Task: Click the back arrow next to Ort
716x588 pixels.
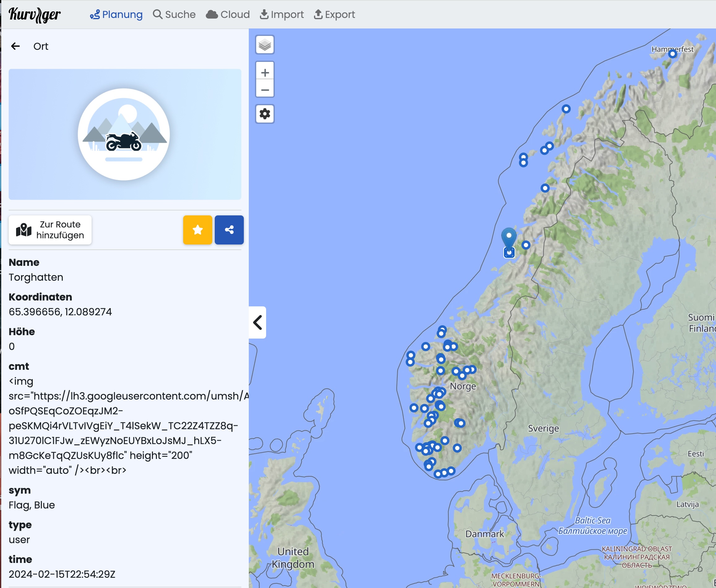Action: (15, 46)
